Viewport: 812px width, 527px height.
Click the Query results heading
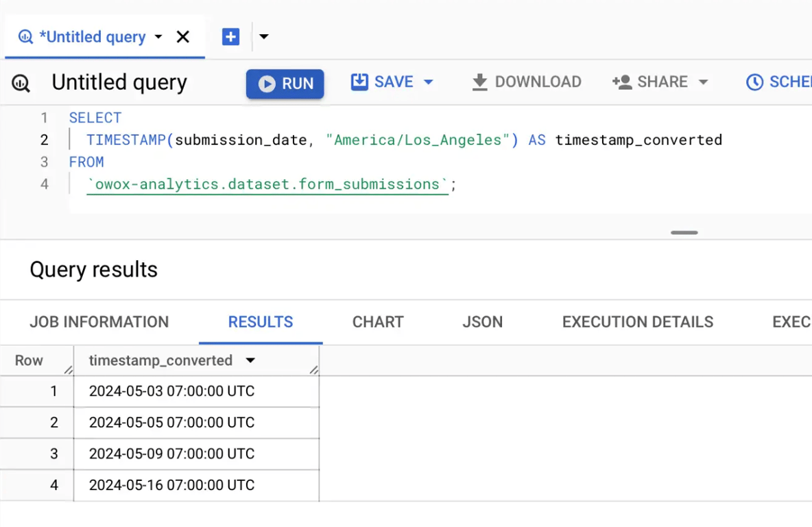[94, 270]
